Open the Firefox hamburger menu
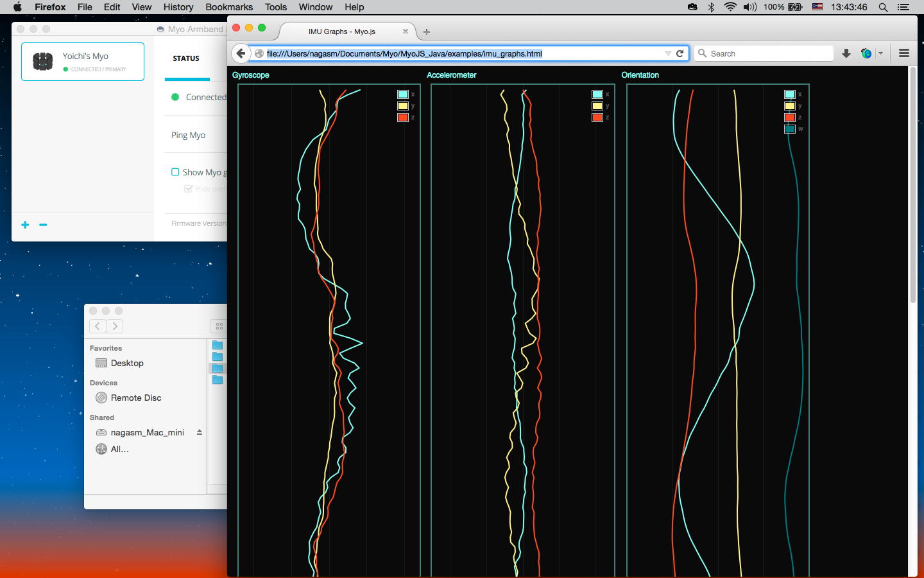 pyautogui.click(x=904, y=53)
